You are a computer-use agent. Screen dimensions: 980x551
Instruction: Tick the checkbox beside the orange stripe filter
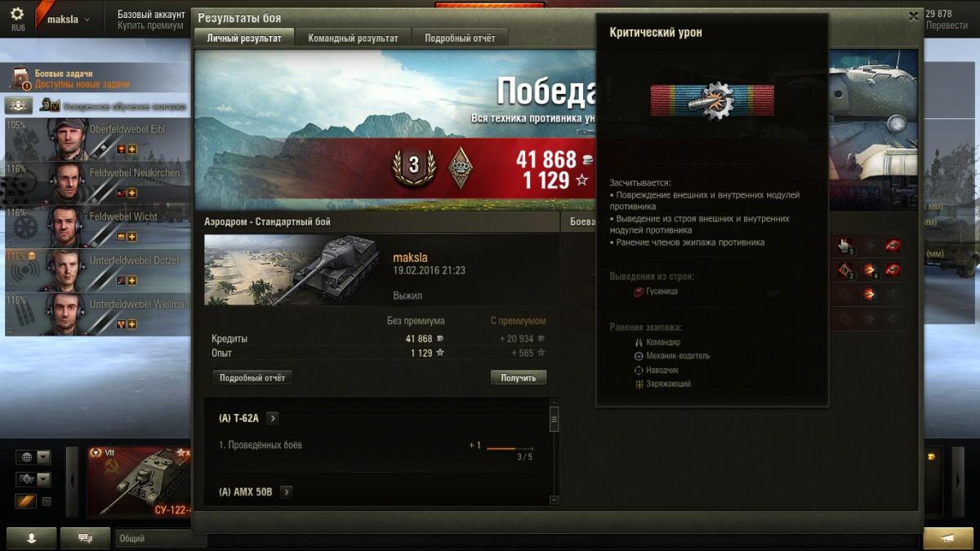(x=46, y=501)
